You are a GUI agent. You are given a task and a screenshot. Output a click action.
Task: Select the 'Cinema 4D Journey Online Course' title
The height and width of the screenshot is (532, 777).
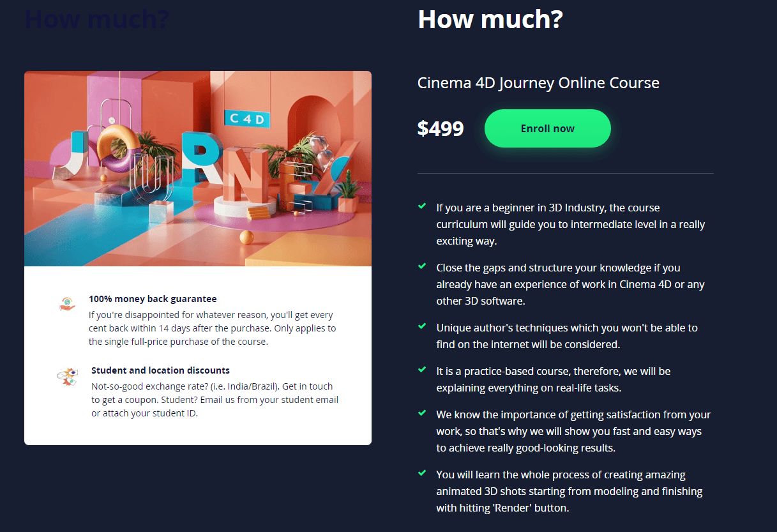coord(538,83)
